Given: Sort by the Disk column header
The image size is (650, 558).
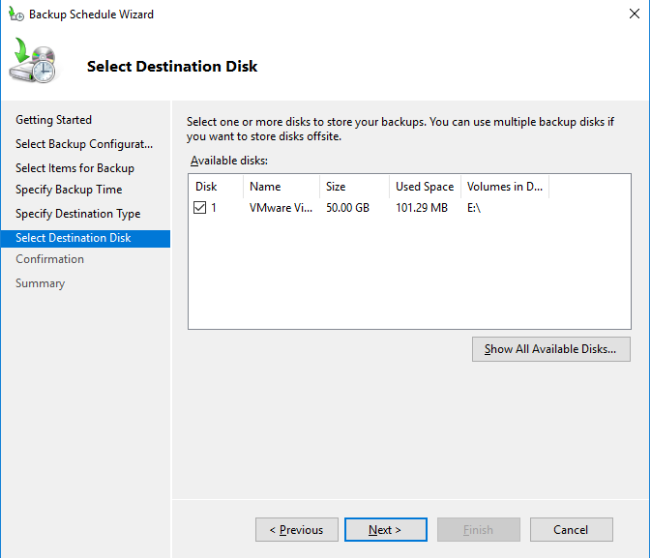Looking at the screenshot, I should (x=216, y=187).
